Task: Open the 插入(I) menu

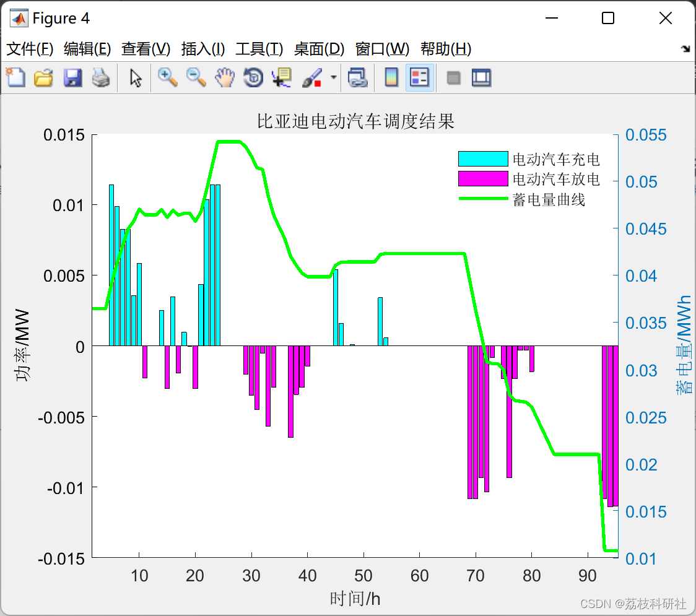Action: [x=203, y=49]
